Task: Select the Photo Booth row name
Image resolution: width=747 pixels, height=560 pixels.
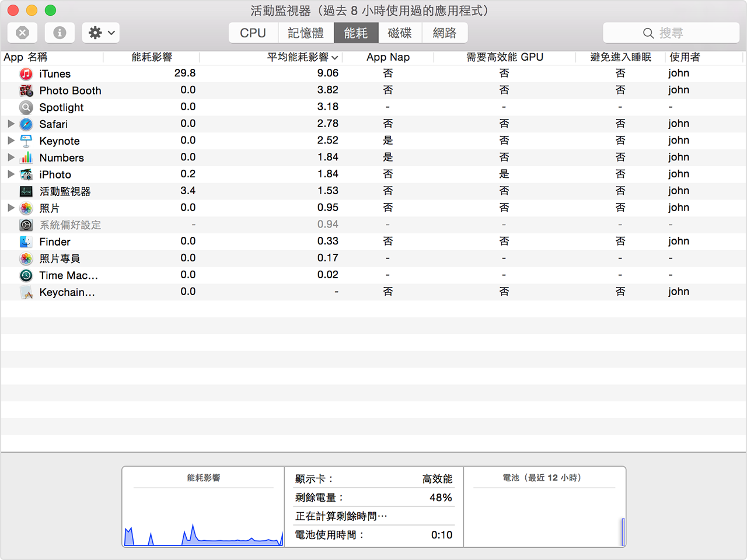Action: (70, 91)
